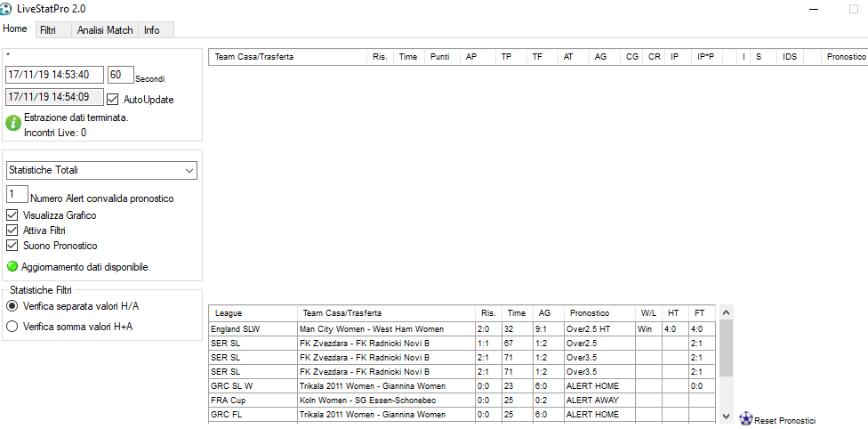Viewport: 868px width, 429px height.
Task: Open the Info tab
Action: 152,30
